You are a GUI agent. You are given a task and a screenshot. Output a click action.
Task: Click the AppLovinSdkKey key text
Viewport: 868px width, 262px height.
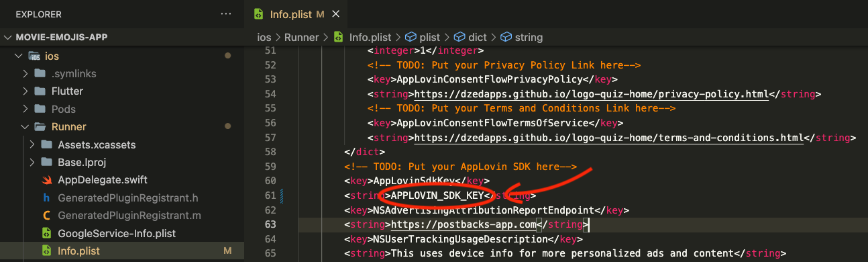[414, 181]
